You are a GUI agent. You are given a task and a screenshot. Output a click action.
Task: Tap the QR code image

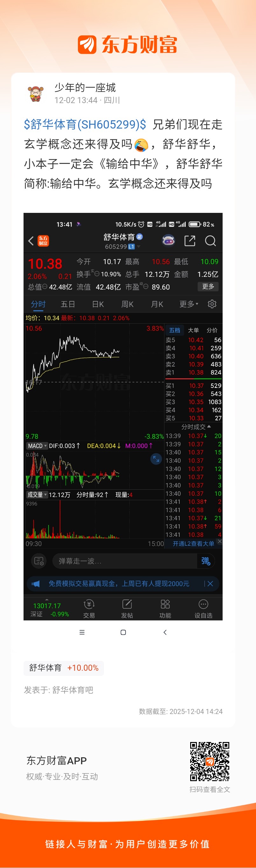(x=210, y=761)
